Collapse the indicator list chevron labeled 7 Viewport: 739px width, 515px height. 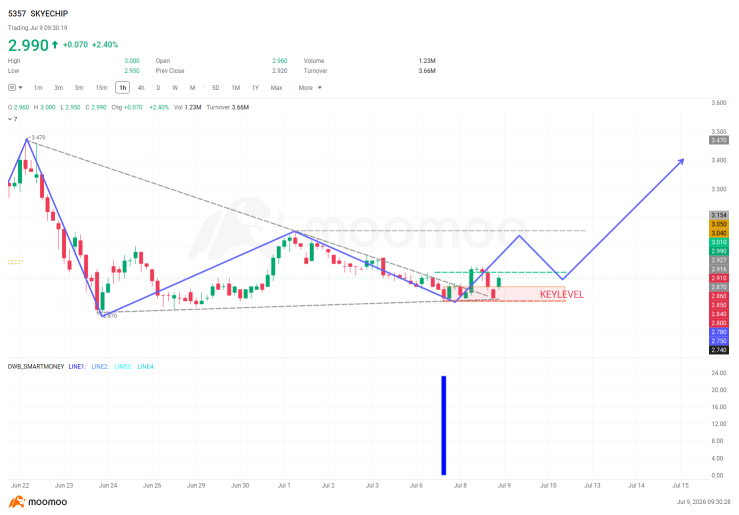click(13, 119)
